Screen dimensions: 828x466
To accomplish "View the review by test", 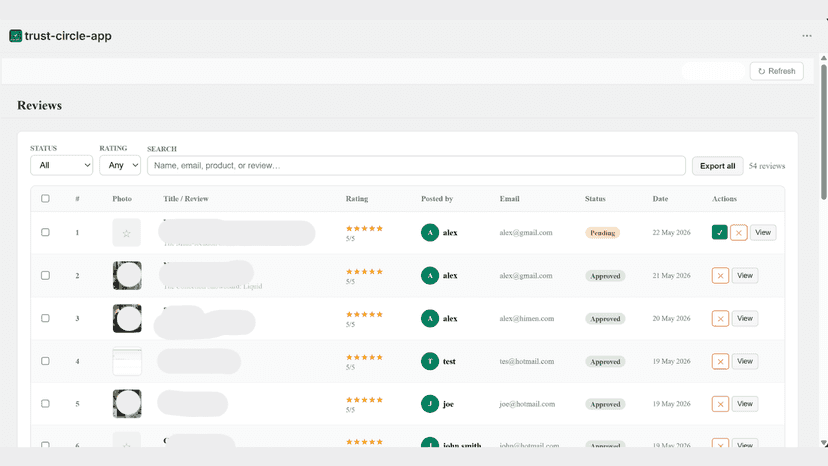I will [745, 361].
